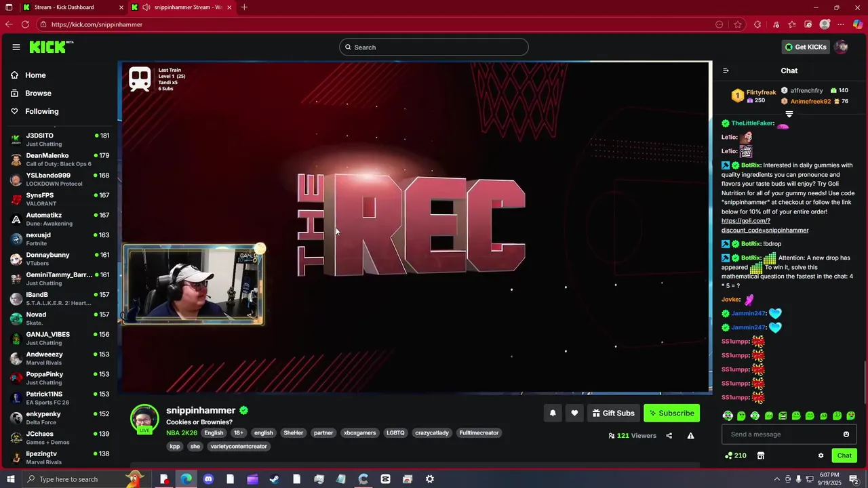Open Windows Settings gear in taskbar
This screenshot has height=488, width=868.
click(x=430, y=479)
